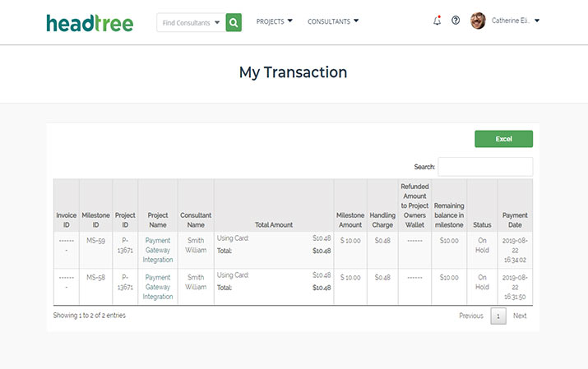This screenshot has width=588, height=369.
Task: Open the Consultants menu
Action: (333, 21)
